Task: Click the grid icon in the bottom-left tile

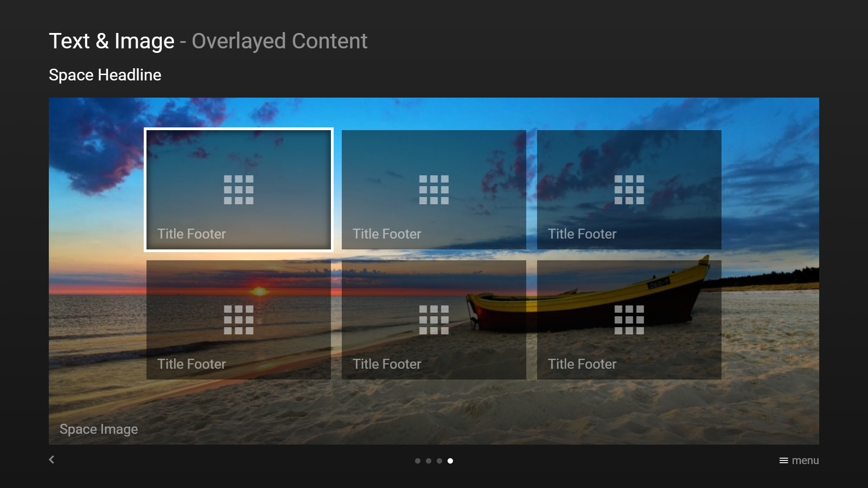Action: (x=239, y=320)
